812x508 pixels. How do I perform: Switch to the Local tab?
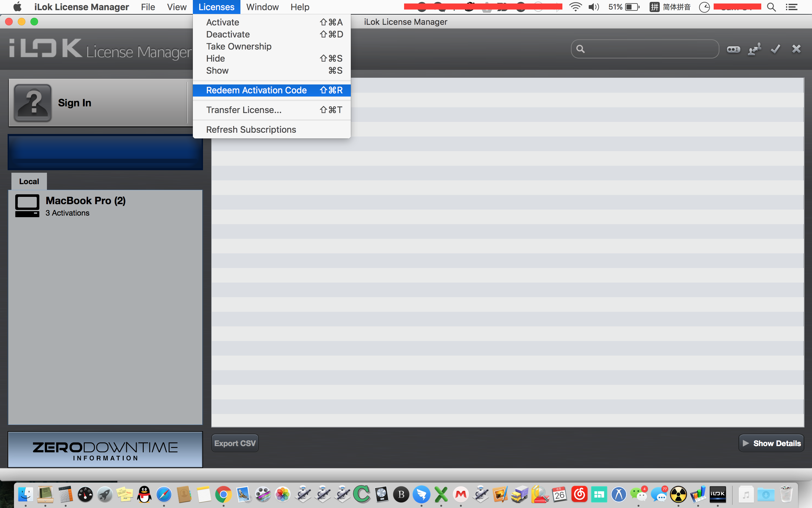click(29, 181)
